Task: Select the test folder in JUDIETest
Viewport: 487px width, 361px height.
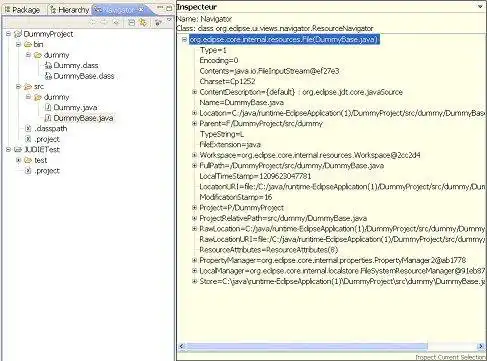Action: [41, 160]
